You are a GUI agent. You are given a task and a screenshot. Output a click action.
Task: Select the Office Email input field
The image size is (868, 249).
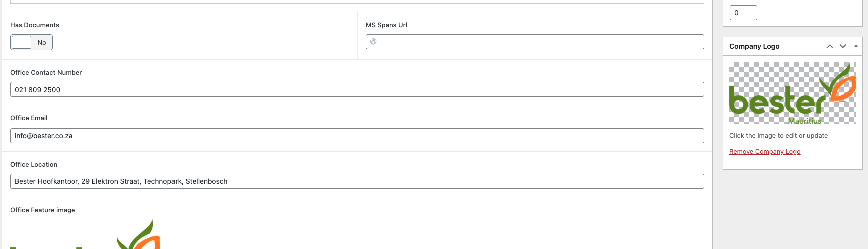coord(357,136)
